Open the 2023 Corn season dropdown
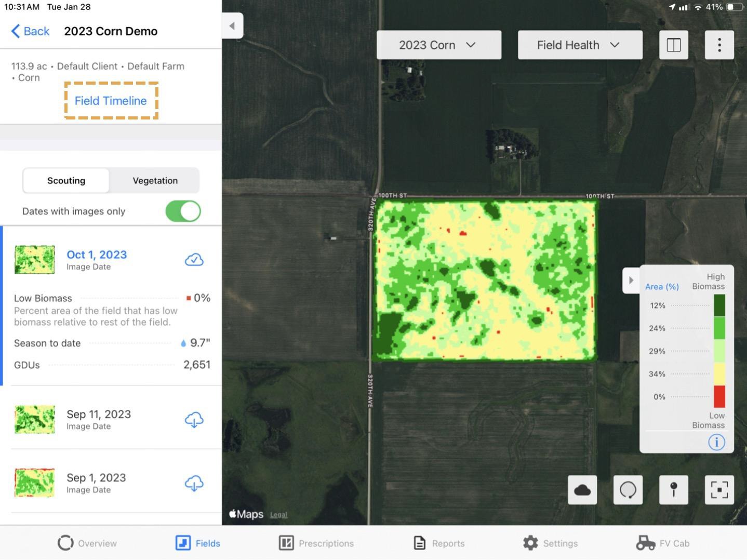 pos(438,45)
